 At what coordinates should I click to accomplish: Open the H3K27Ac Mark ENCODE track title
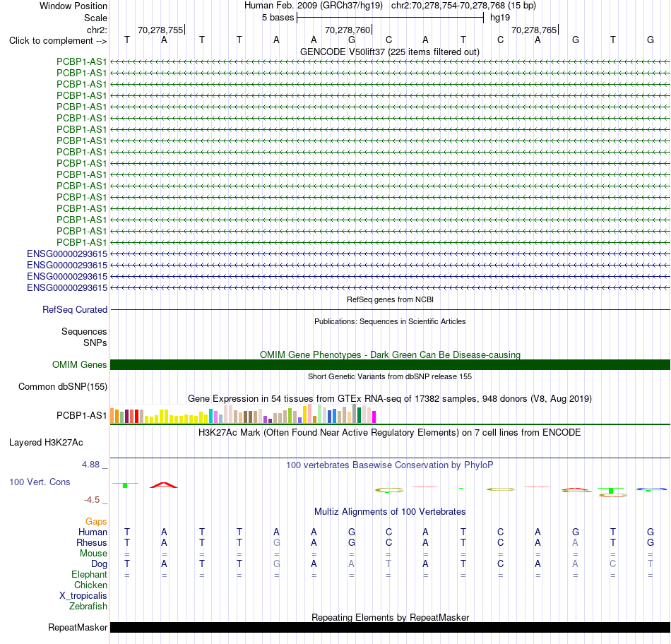pos(390,432)
